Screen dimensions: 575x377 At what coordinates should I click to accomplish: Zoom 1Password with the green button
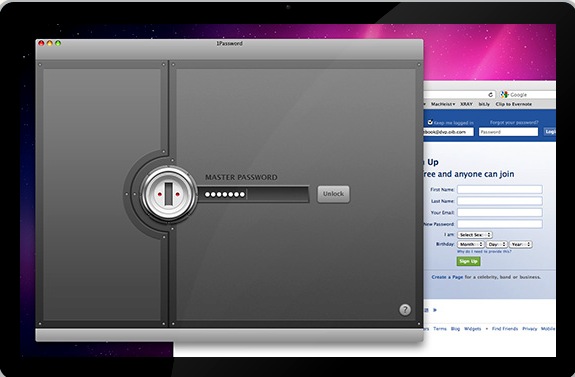tap(58, 43)
